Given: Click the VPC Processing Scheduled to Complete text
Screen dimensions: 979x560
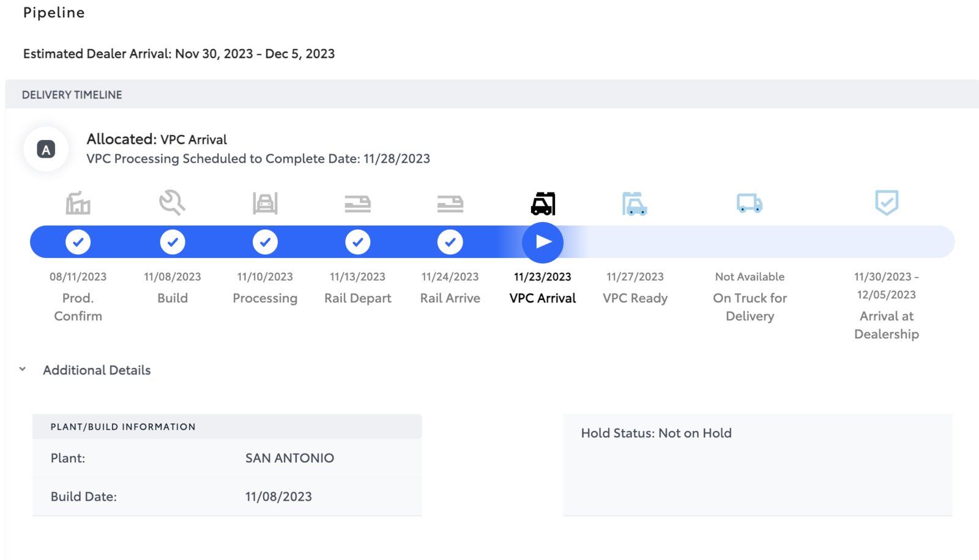Looking at the screenshot, I should tap(258, 159).
